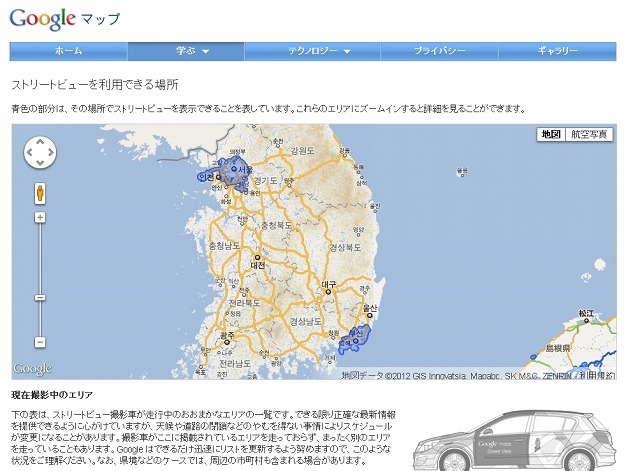Click the Busan Street View coverage area

click(x=354, y=339)
